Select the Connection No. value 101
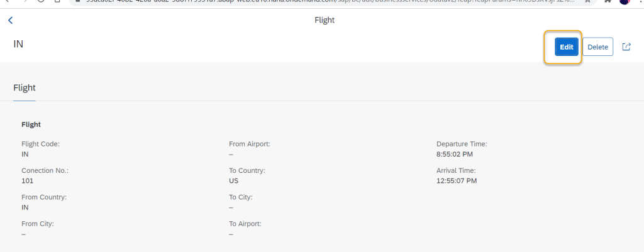Viewport: 644px width, 252px height. (x=27, y=180)
